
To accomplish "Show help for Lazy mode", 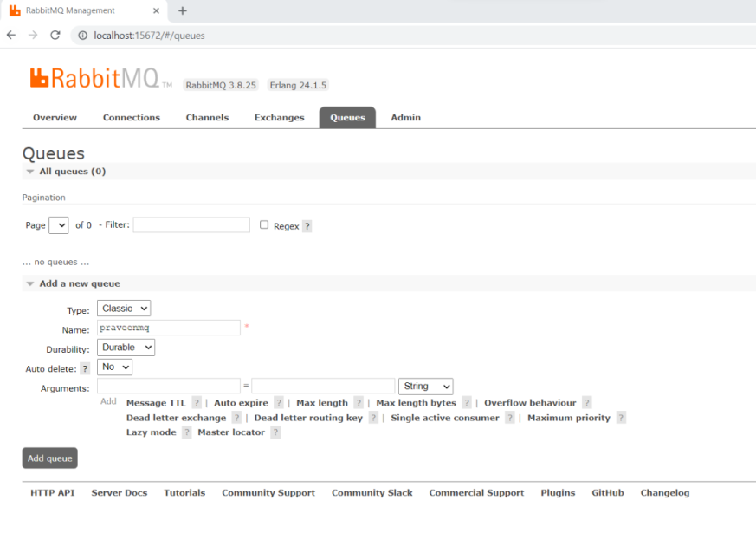I will pos(186,432).
